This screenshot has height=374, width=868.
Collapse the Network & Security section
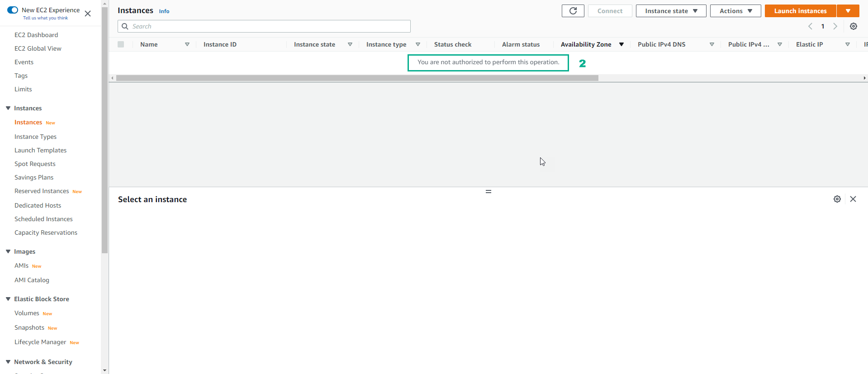point(8,362)
